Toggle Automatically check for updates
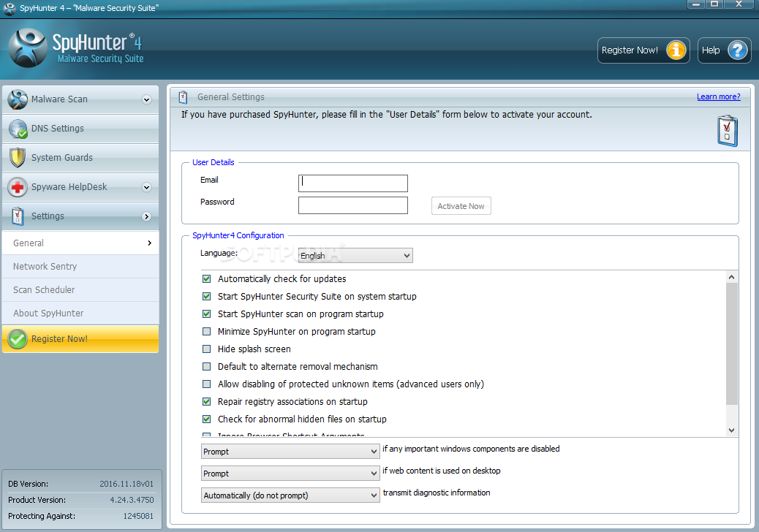Viewport: 759px width, 532px height. pyautogui.click(x=207, y=279)
